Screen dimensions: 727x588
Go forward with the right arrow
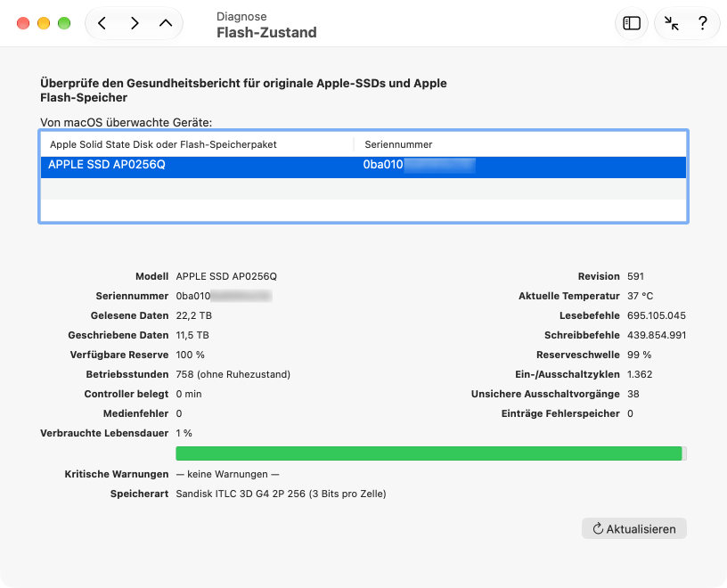pyautogui.click(x=135, y=23)
